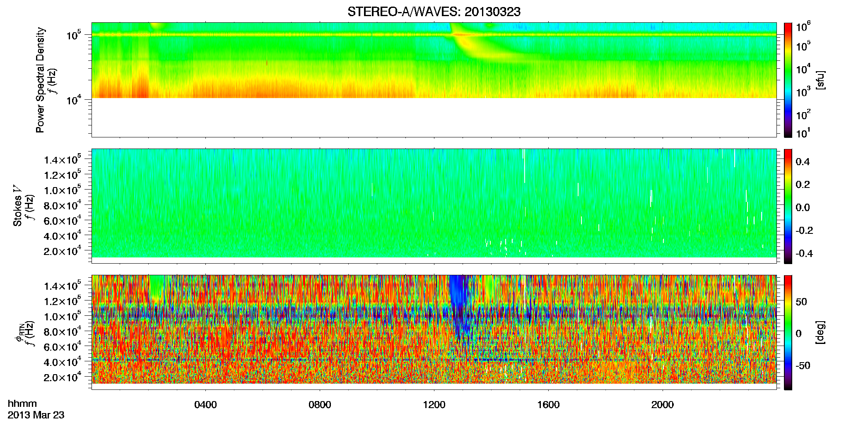The image size is (868, 447).
Task: Click the Stokes V color bar scale
Action: (788, 206)
